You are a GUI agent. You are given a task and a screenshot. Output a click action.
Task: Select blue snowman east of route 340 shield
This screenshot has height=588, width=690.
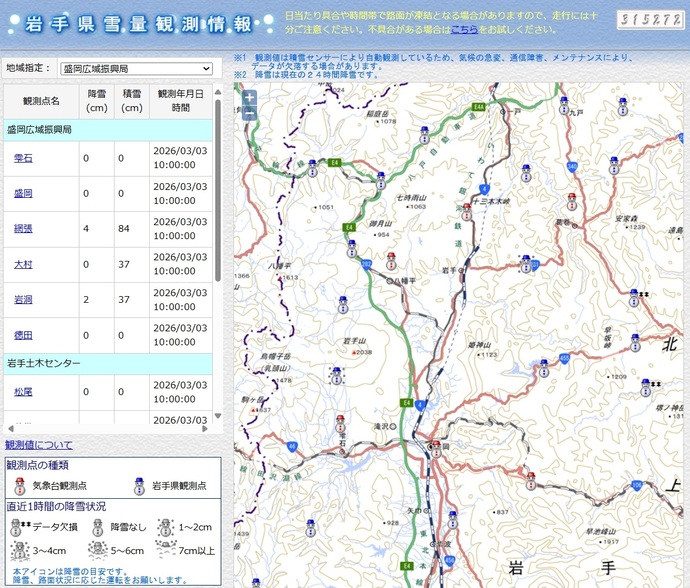614,165
